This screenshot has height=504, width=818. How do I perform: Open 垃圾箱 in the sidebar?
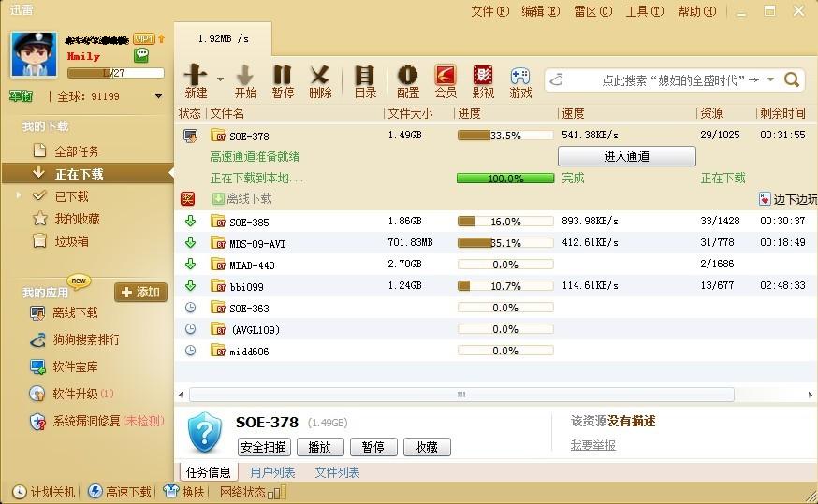click(x=71, y=241)
